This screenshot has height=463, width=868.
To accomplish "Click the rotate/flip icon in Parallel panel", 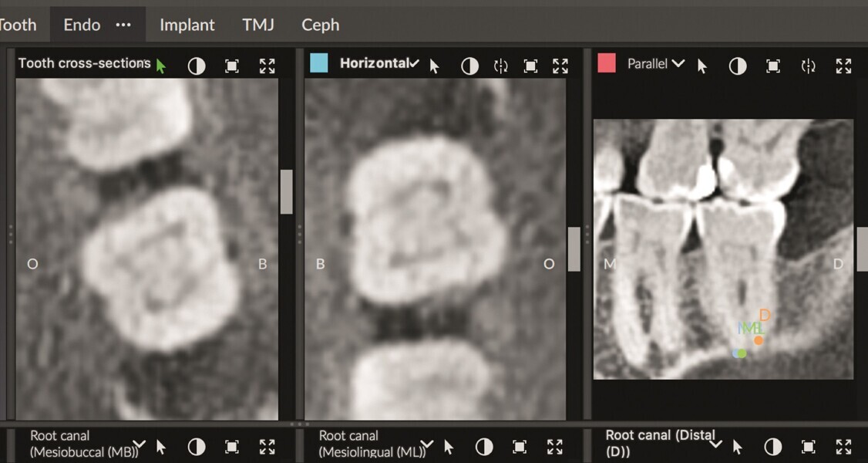I will (808, 66).
